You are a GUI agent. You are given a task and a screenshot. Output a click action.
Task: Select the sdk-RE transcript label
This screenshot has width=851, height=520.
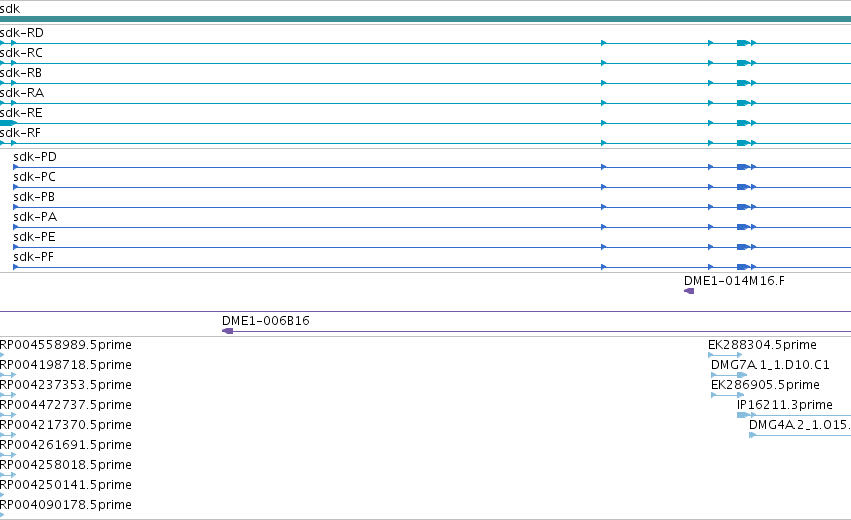coord(21,113)
